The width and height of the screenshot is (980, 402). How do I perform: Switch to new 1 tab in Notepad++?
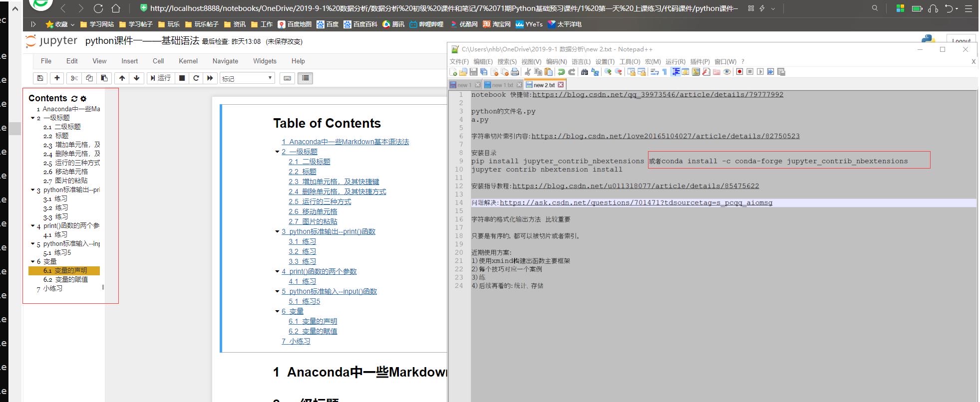pyautogui.click(x=465, y=85)
